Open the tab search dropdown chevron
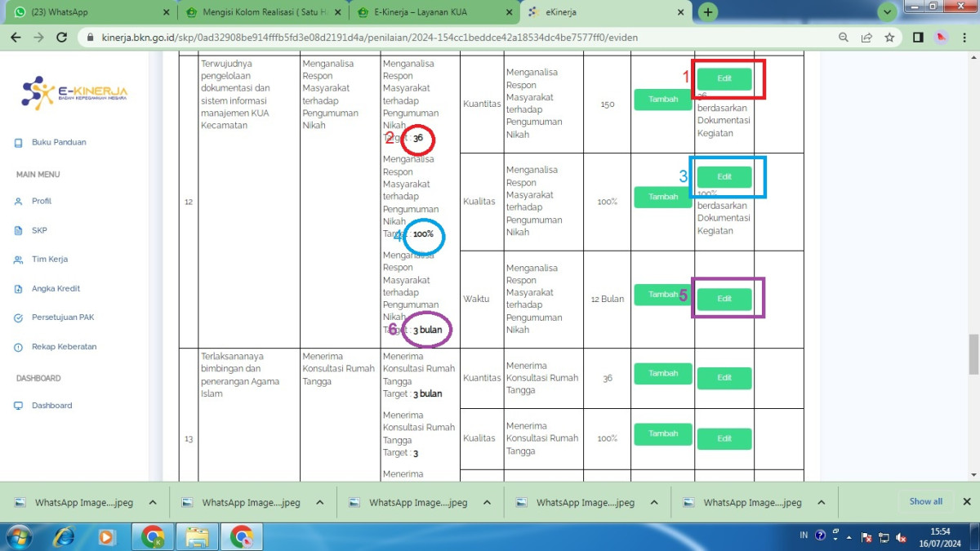Viewport: 980px width, 551px height. click(888, 12)
